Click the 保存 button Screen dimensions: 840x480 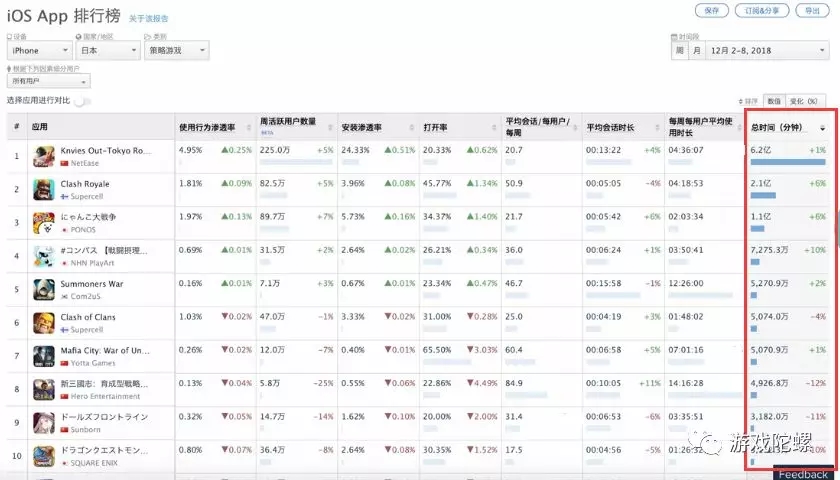click(712, 11)
